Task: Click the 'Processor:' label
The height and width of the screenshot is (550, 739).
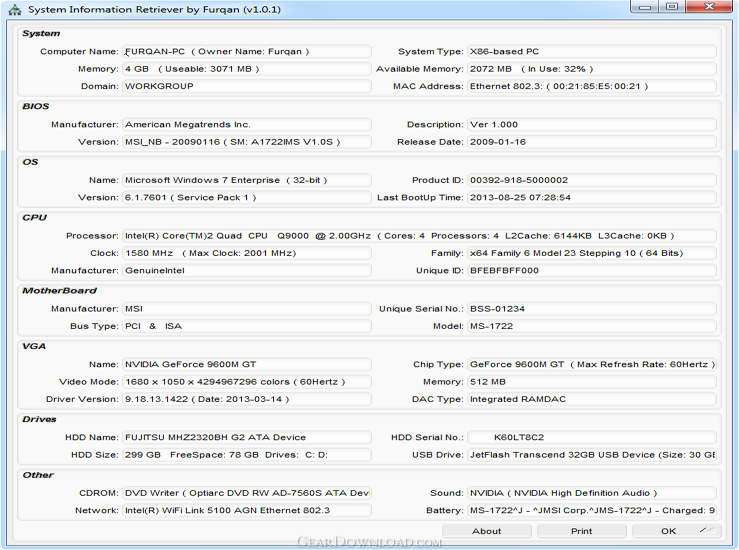Action: (92, 236)
